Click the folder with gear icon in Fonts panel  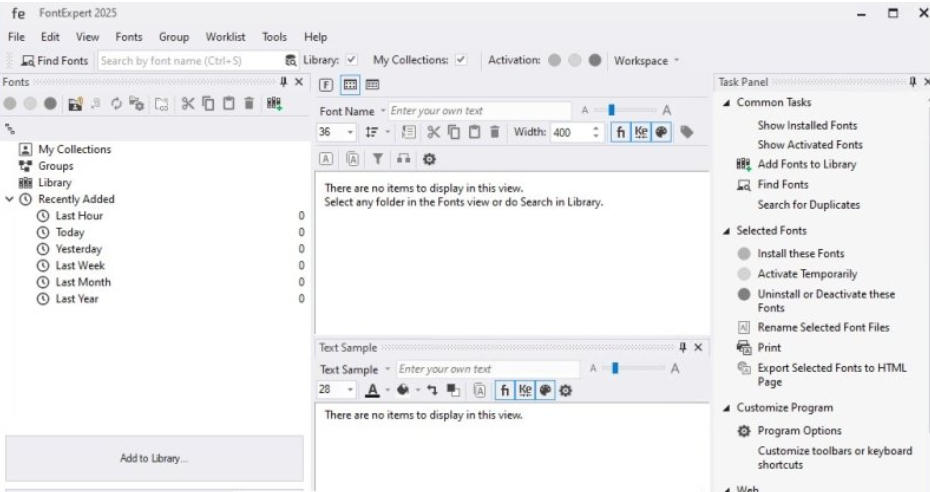(x=136, y=104)
